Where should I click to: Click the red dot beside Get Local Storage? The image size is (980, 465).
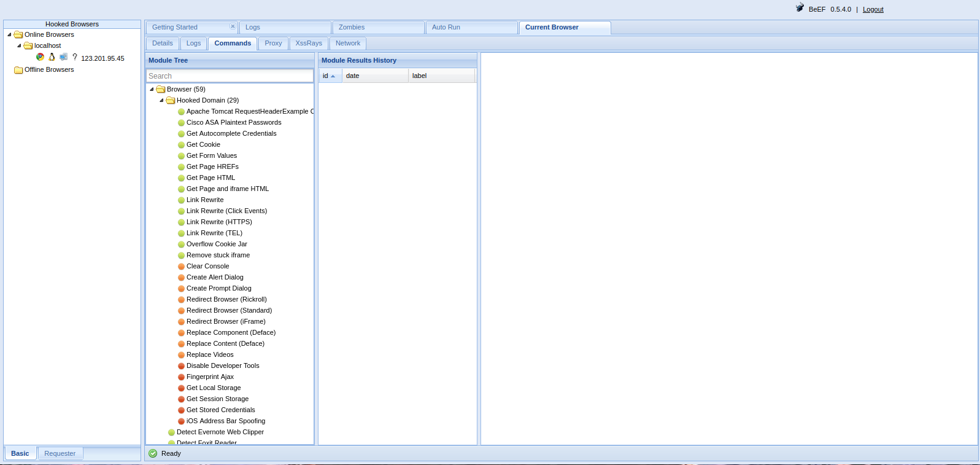pos(181,388)
